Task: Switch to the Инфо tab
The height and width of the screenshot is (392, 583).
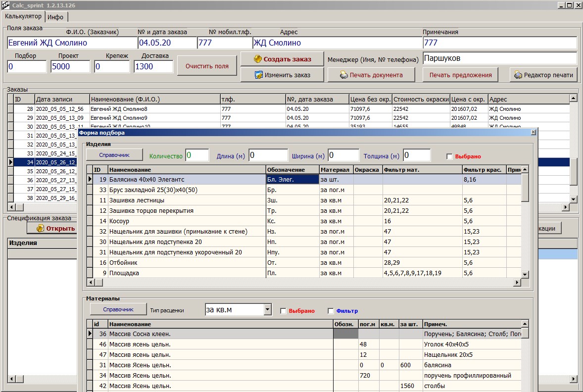Action: (55, 17)
